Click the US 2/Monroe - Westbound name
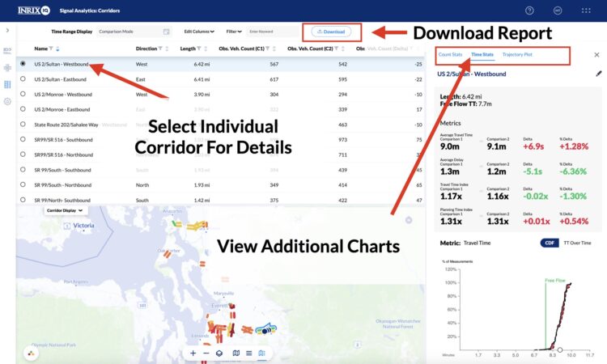Viewport: 607px width, 364px height. 63,95
